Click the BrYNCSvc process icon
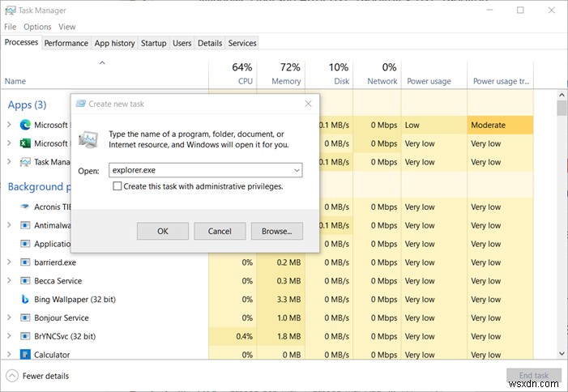568x392 pixels. (x=25, y=336)
